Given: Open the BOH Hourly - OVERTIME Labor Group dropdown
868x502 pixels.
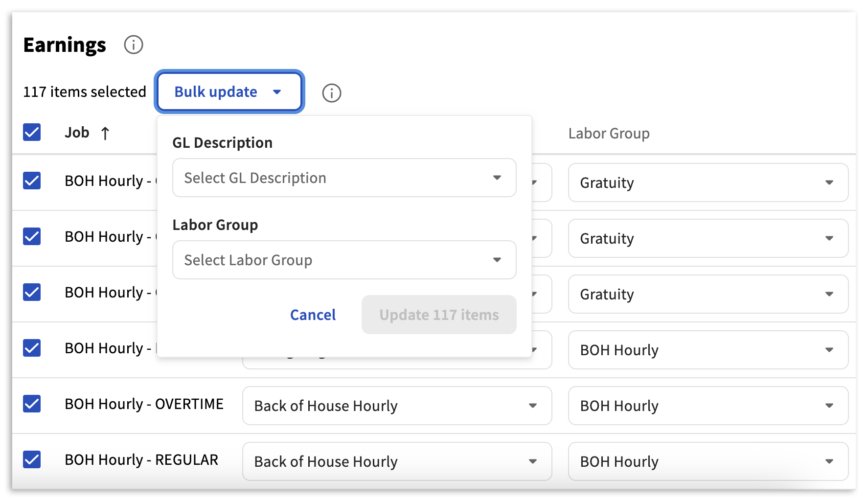Looking at the screenshot, I should (708, 406).
